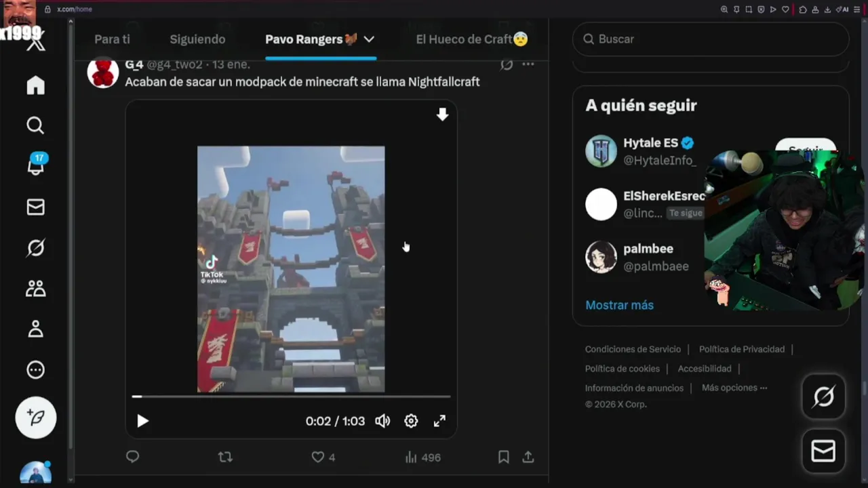The width and height of the screenshot is (868, 488).
Task: Open browser downloads icon
Action: [x=827, y=9]
